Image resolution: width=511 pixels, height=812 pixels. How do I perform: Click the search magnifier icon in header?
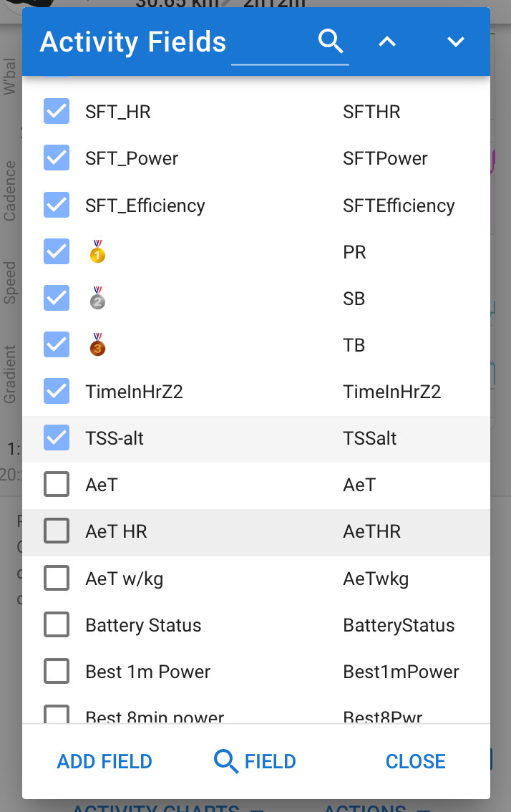(331, 41)
